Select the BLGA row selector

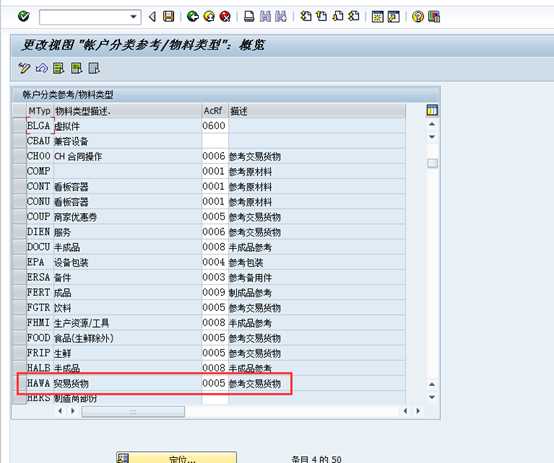[x=19, y=126]
